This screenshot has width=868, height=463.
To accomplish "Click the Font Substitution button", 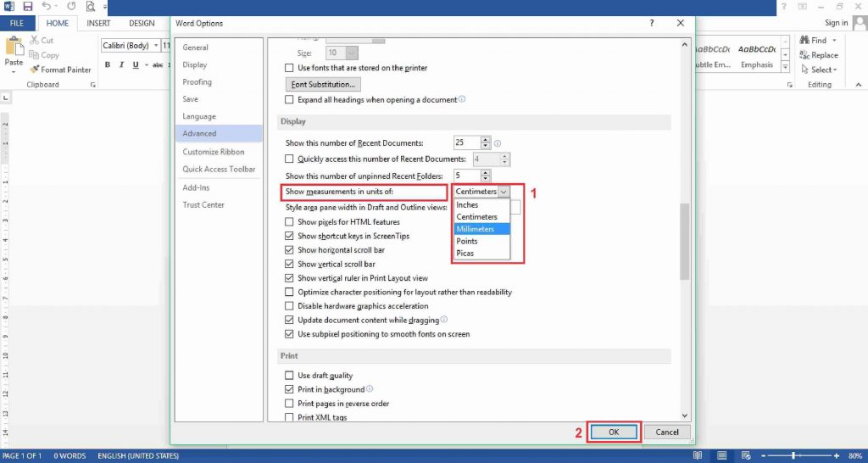I will coord(323,85).
